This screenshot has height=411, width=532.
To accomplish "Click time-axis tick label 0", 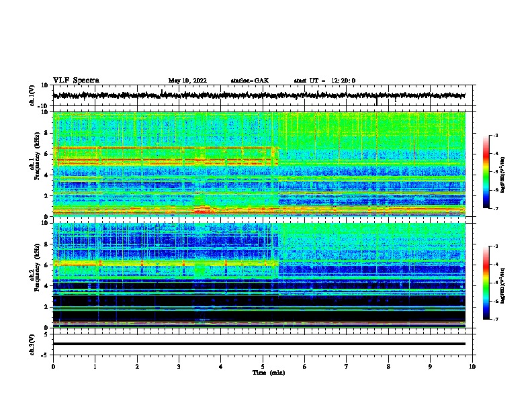I will tap(53, 367).
